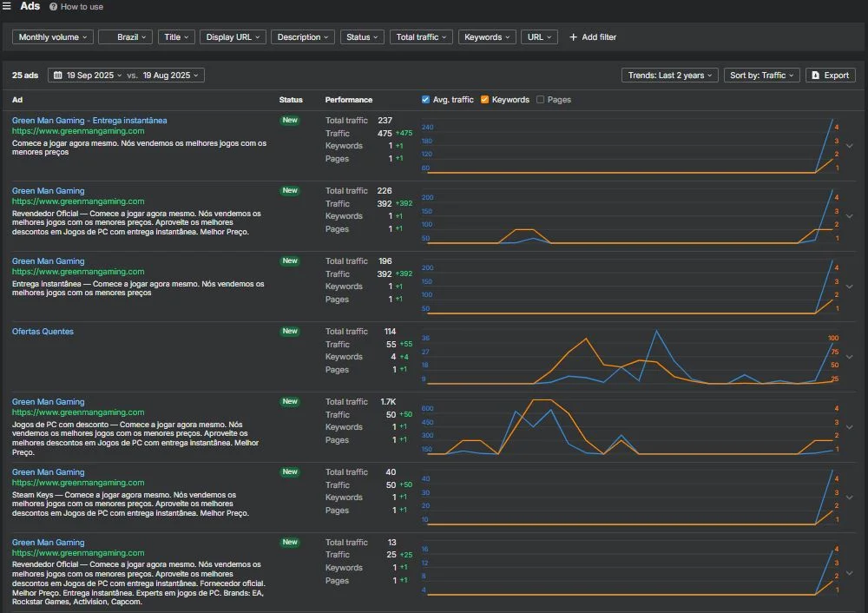Click the plus icon of Add filter

click(x=573, y=37)
